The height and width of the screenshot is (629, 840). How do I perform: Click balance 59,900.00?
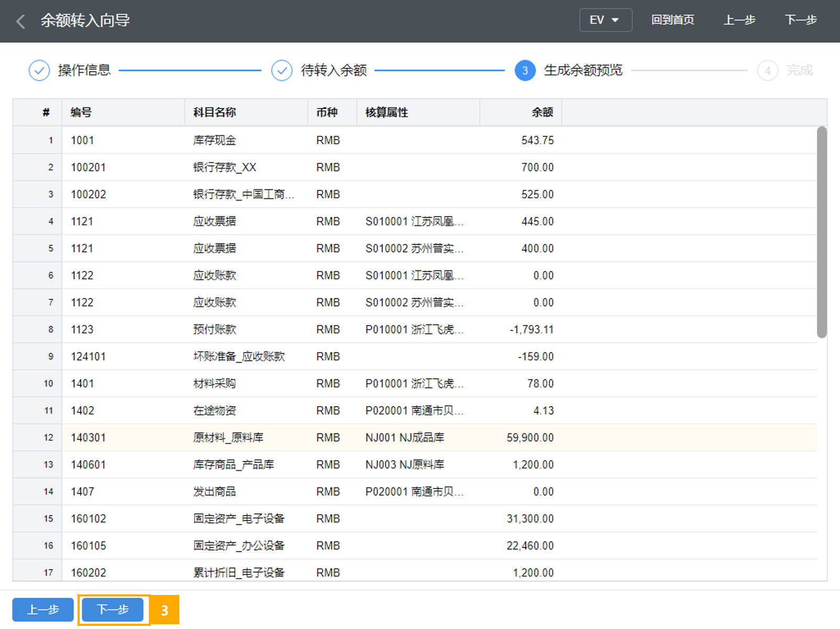530,438
